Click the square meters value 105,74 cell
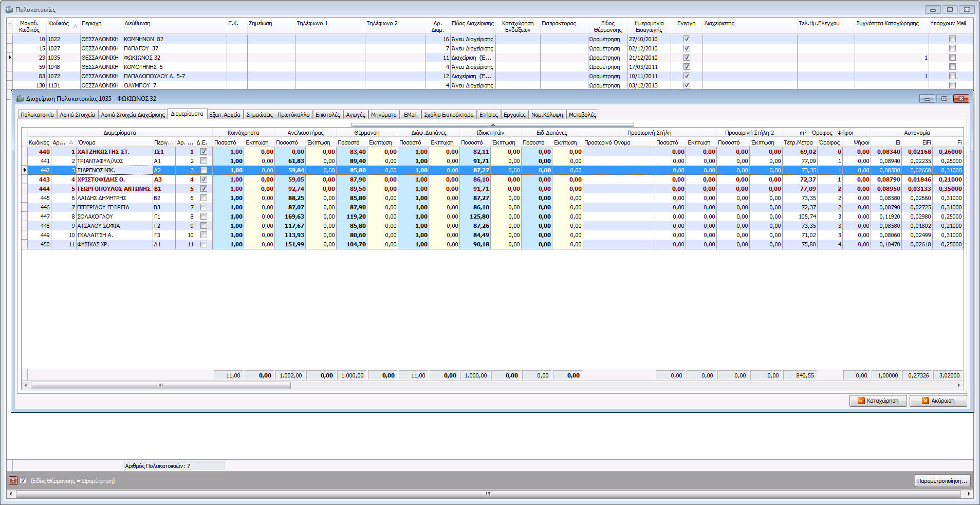The width and height of the screenshot is (980, 505). pos(800,217)
